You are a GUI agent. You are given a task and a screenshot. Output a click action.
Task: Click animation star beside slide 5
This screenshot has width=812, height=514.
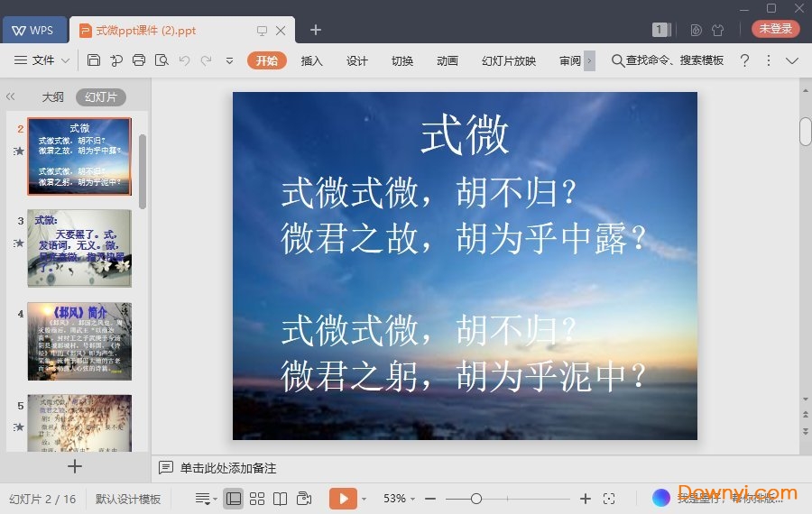point(19,427)
